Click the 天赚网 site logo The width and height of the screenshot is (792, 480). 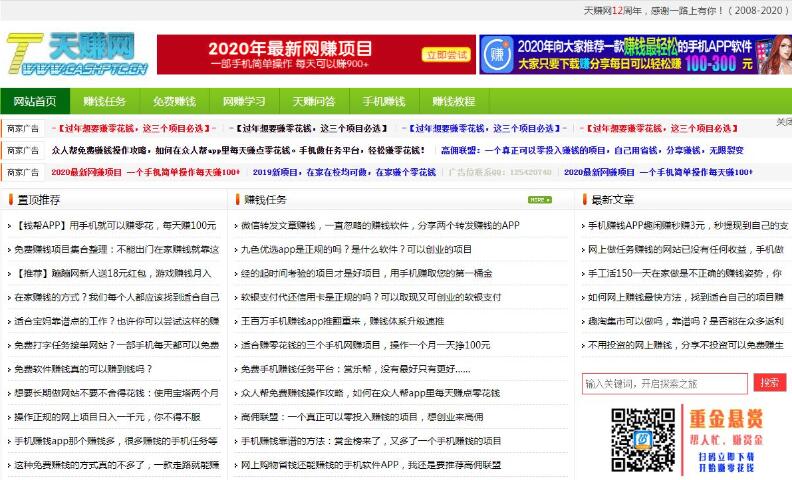(77, 54)
